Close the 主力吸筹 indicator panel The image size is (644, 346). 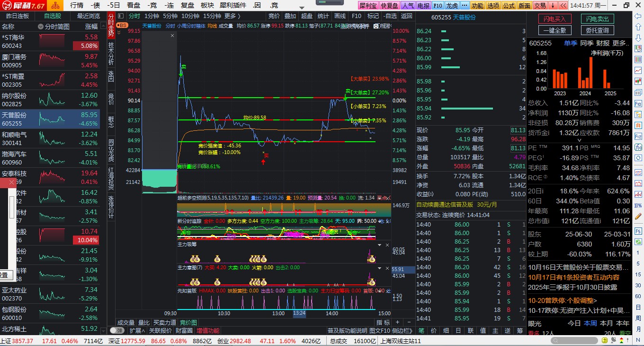[x=387, y=245]
